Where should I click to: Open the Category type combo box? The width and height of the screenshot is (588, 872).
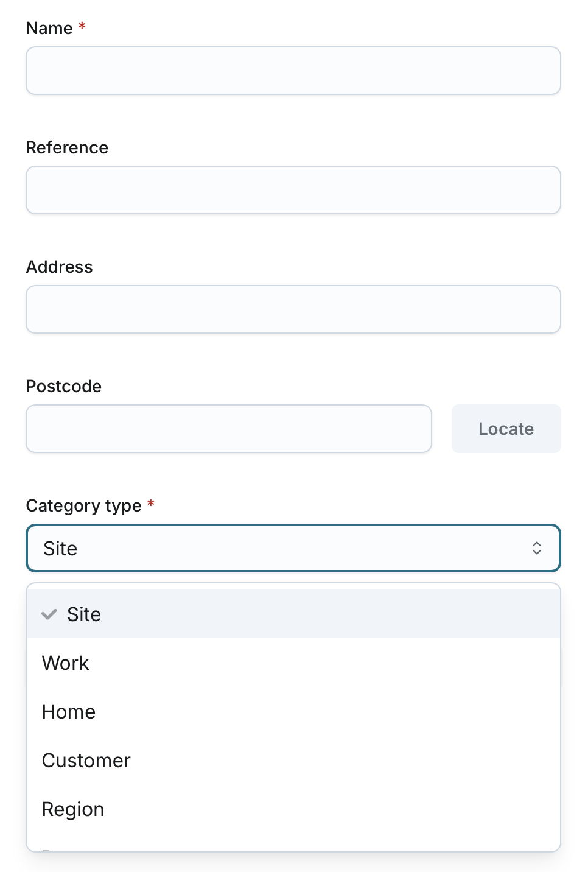point(292,548)
